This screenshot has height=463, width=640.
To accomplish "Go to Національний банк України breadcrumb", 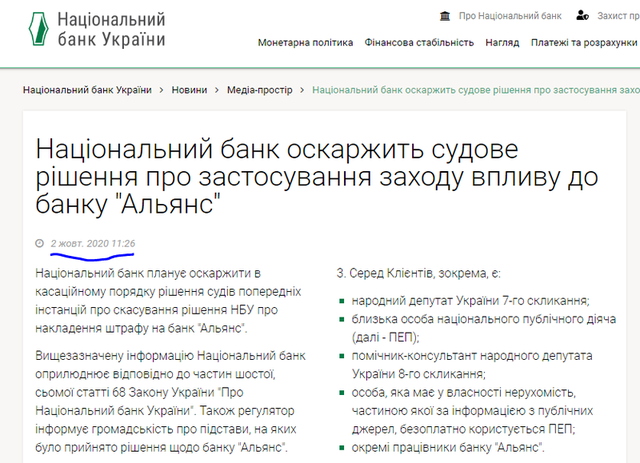I will [87, 90].
